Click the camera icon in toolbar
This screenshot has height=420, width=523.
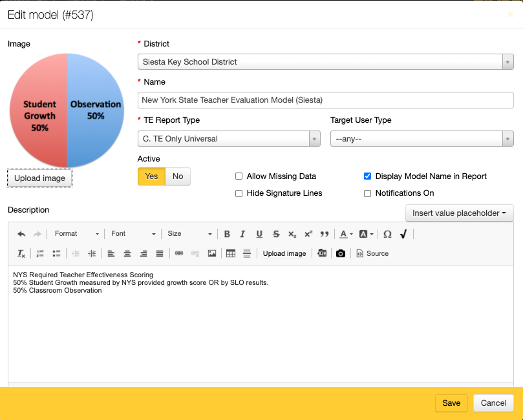tap(341, 254)
